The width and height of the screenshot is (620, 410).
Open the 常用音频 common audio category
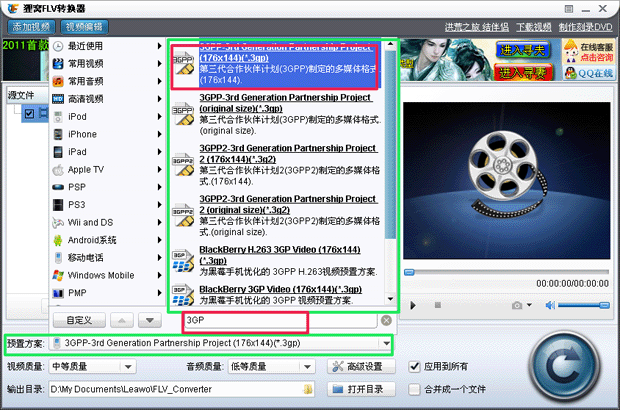tap(107, 81)
